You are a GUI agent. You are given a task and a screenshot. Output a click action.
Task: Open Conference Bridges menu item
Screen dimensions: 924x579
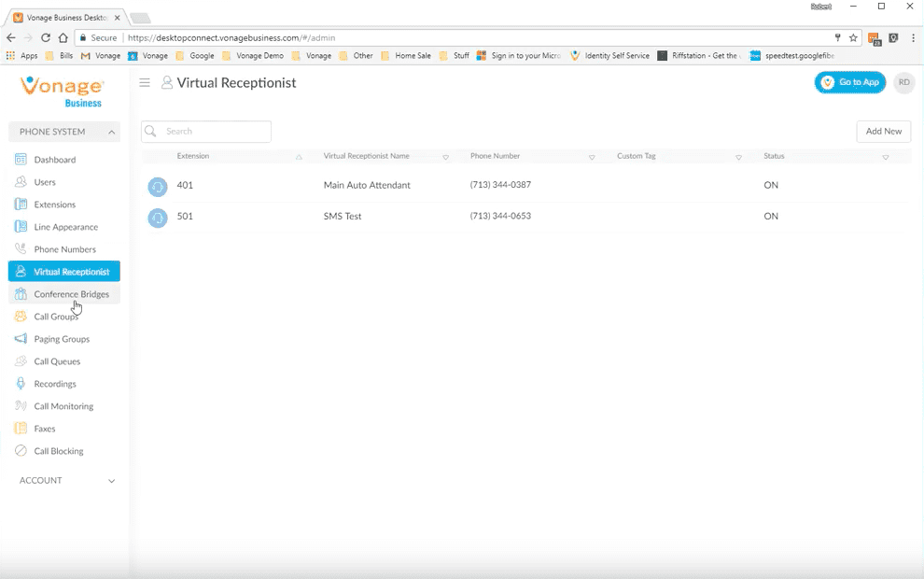pos(64,293)
